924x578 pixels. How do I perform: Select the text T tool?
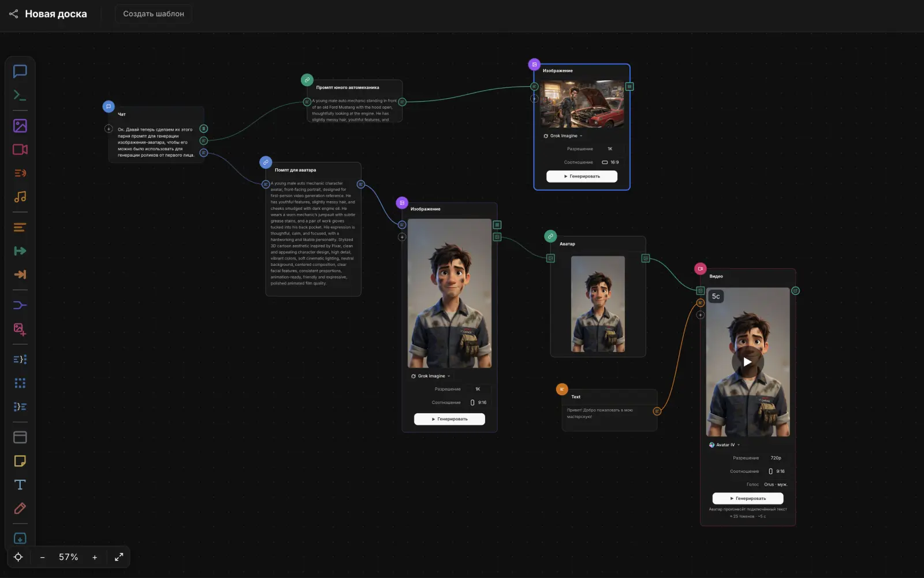tap(20, 485)
